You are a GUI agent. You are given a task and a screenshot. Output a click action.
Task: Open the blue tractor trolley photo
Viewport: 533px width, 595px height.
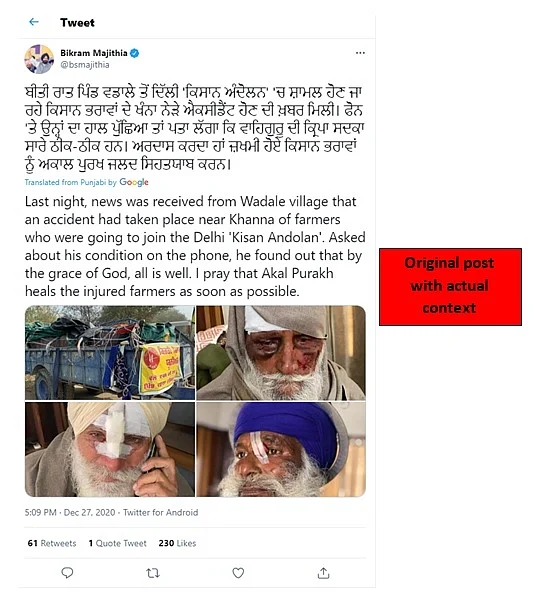tap(110, 353)
